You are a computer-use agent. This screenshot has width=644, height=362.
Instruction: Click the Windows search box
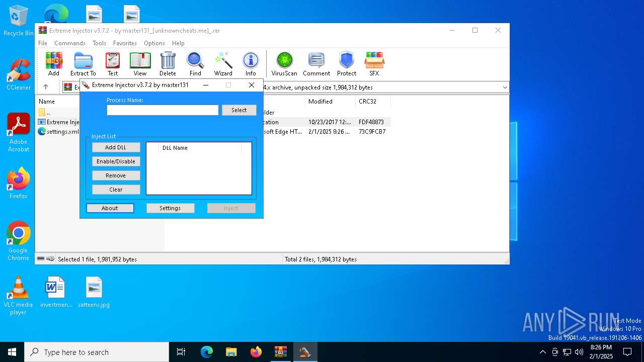pyautogui.click(x=97, y=352)
